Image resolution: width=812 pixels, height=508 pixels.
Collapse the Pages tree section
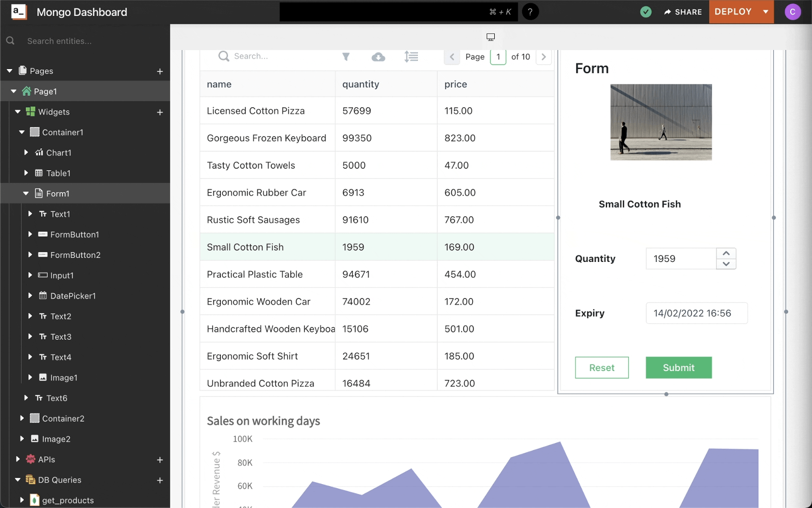pos(9,71)
